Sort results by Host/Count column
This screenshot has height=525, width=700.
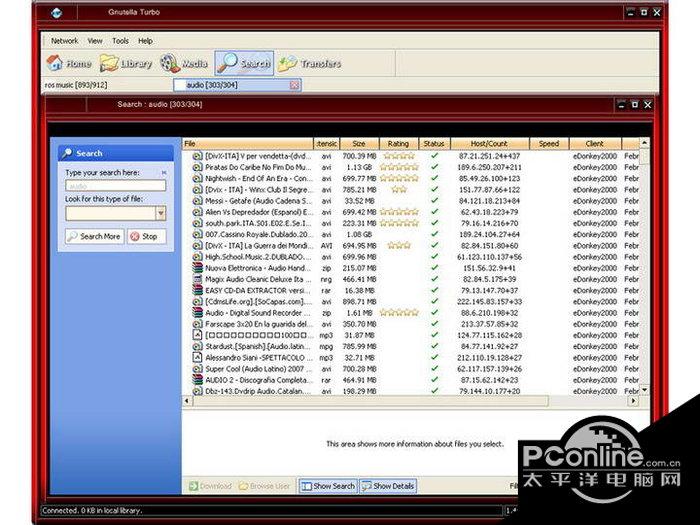click(489, 143)
